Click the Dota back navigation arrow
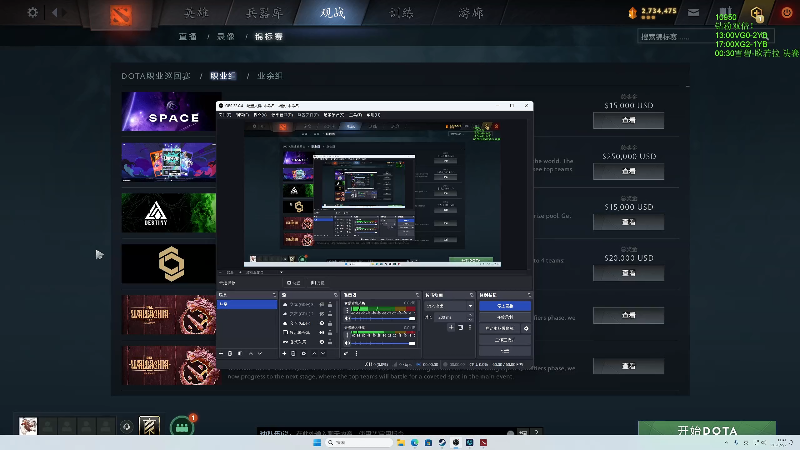800x450 pixels. pos(55,12)
